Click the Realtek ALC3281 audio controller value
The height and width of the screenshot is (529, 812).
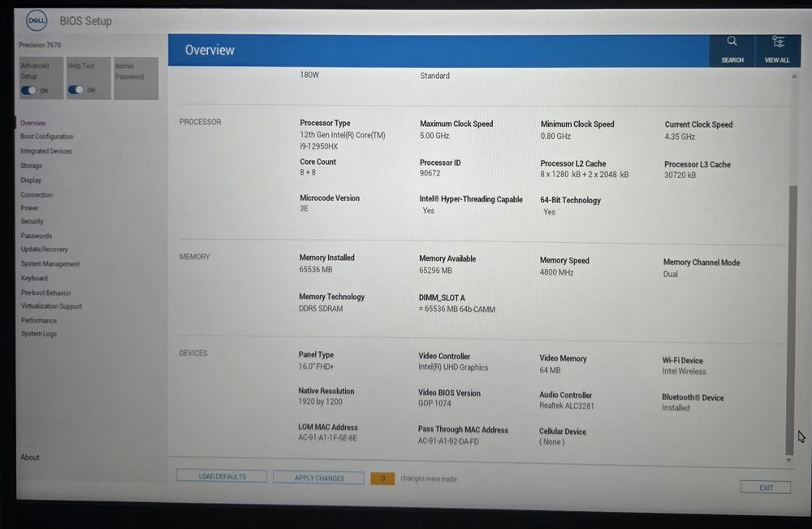pos(567,405)
